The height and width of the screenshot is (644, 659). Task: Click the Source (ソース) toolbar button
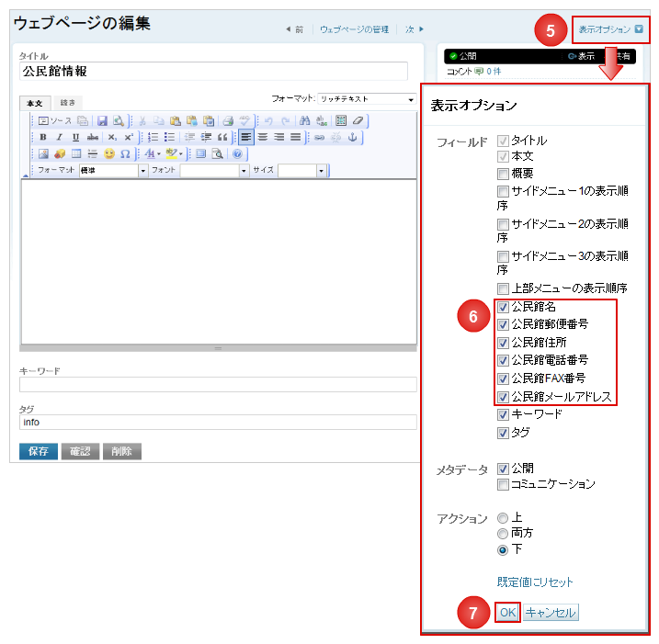55,121
